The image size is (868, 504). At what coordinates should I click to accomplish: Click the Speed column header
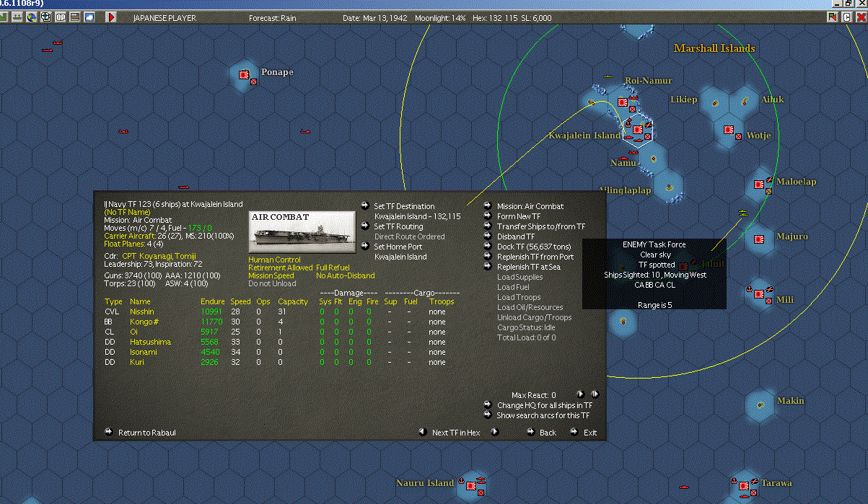240,301
